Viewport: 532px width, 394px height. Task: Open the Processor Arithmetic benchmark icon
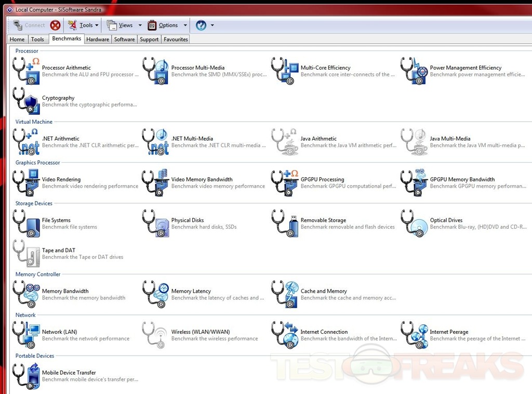26,71
